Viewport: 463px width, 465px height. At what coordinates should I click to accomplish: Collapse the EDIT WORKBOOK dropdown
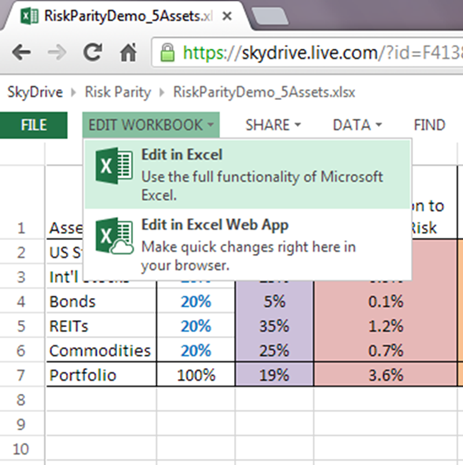point(151,125)
